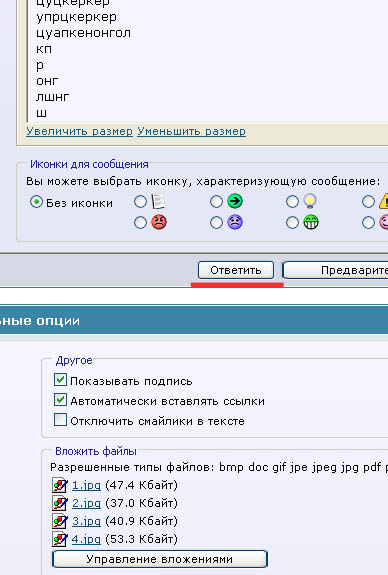This screenshot has height=575, width=388.
Task: Click the attachment icon beside 1.jpg
Action: point(60,486)
